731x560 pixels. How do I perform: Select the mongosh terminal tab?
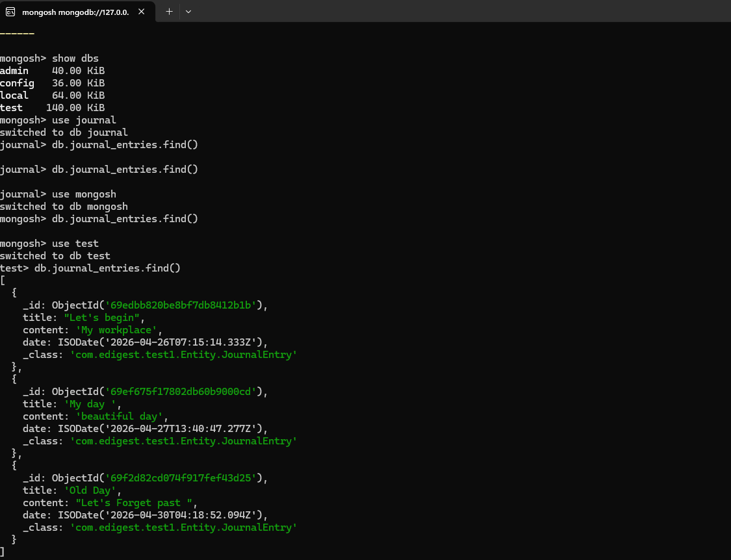[77, 12]
